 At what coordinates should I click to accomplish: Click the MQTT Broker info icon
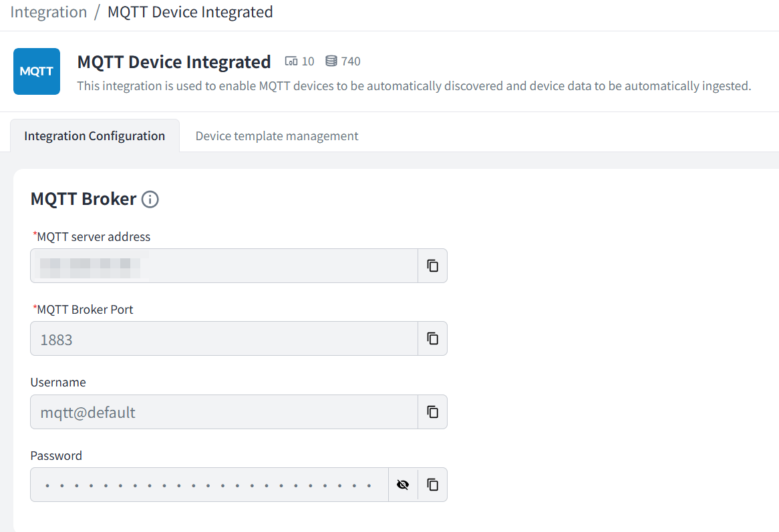click(150, 199)
